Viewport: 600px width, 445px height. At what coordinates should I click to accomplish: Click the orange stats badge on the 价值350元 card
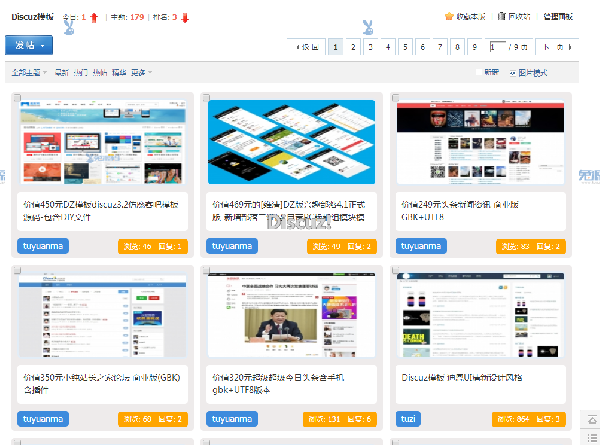click(153, 420)
